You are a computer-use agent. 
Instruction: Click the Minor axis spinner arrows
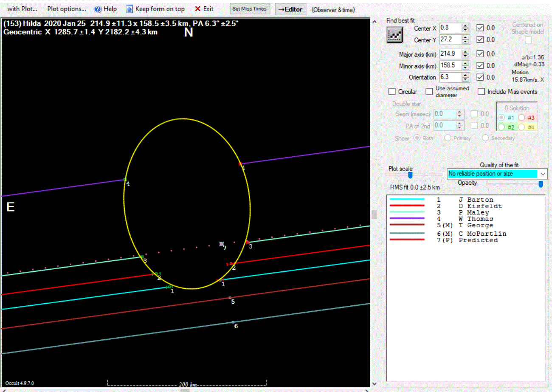point(466,65)
